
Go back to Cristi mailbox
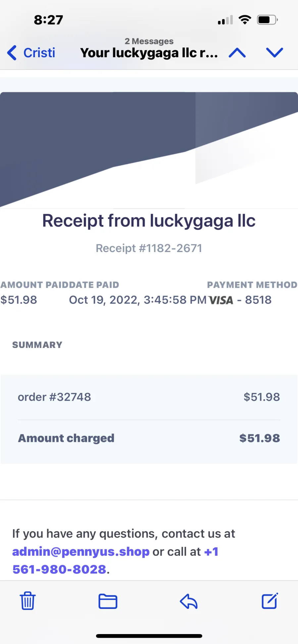pyautogui.click(x=31, y=53)
